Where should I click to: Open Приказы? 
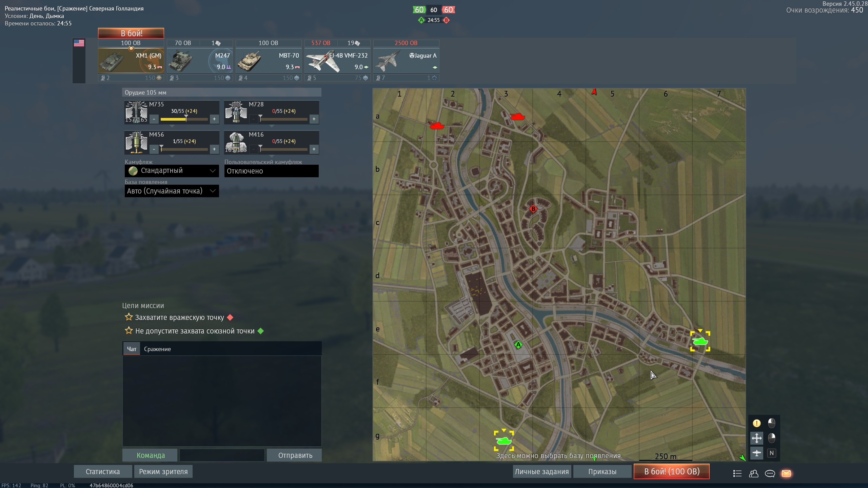602,471
